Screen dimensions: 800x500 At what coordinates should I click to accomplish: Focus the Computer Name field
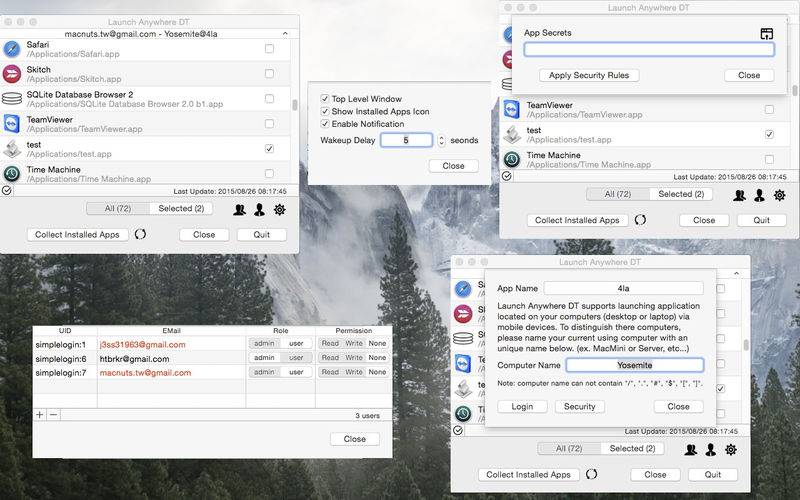click(635, 365)
